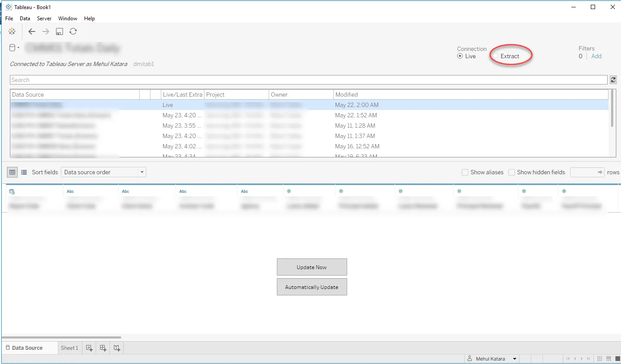Open the Sort fields dropdown
This screenshot has height=364, width=621.
[x=103, y=173]
